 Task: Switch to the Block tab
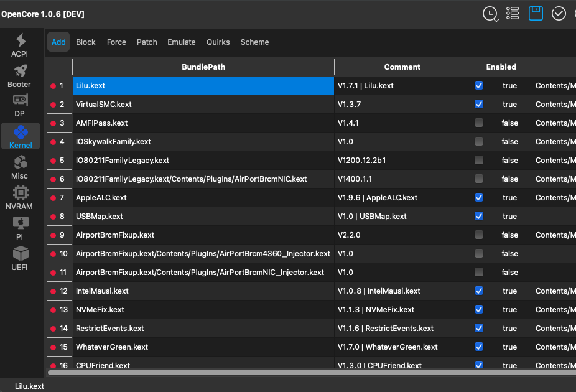point(86,42)
